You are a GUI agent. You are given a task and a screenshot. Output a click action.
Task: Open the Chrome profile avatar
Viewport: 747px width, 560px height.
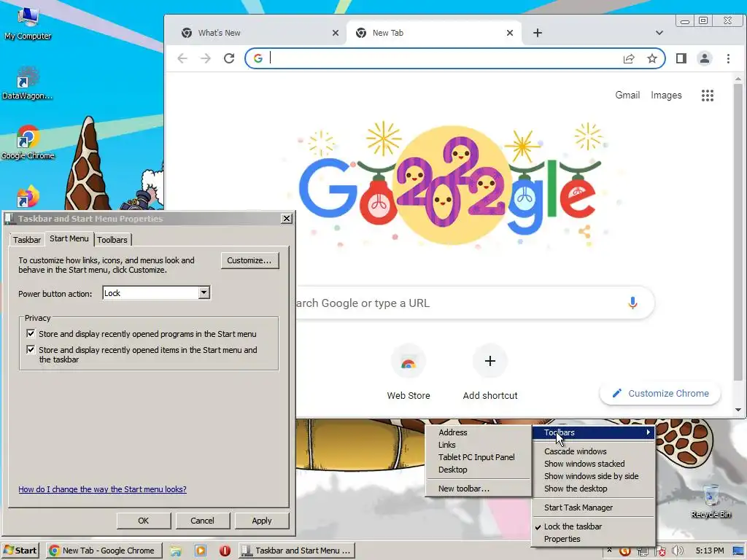coord(704,58)
